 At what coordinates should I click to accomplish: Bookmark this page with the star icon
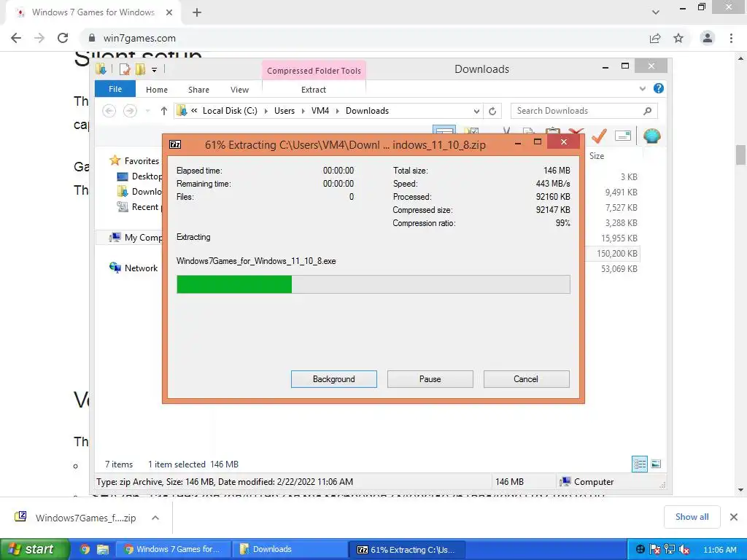click(x=678, y=38)
